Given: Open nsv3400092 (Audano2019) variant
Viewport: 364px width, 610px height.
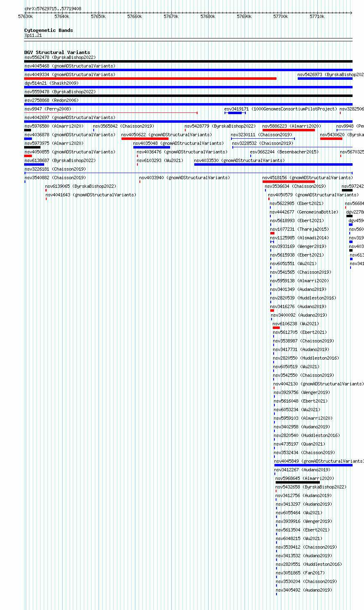Looking at the screenshot, I should tap(299, 315).
